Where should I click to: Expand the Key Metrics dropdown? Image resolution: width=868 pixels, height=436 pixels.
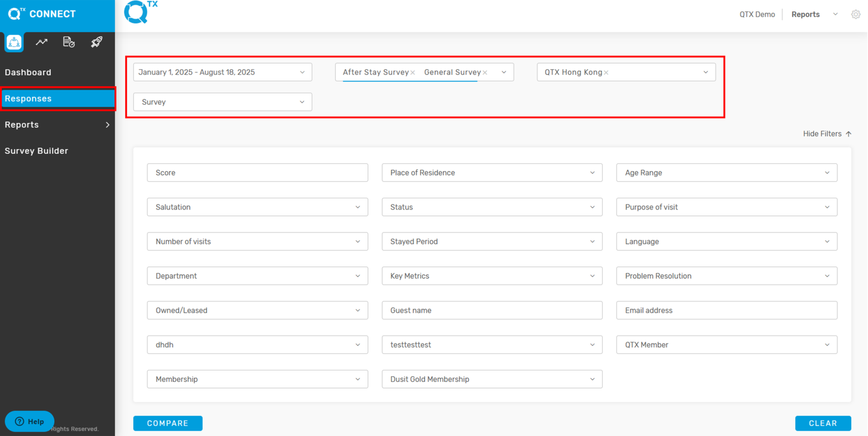[x=492, y=276]
